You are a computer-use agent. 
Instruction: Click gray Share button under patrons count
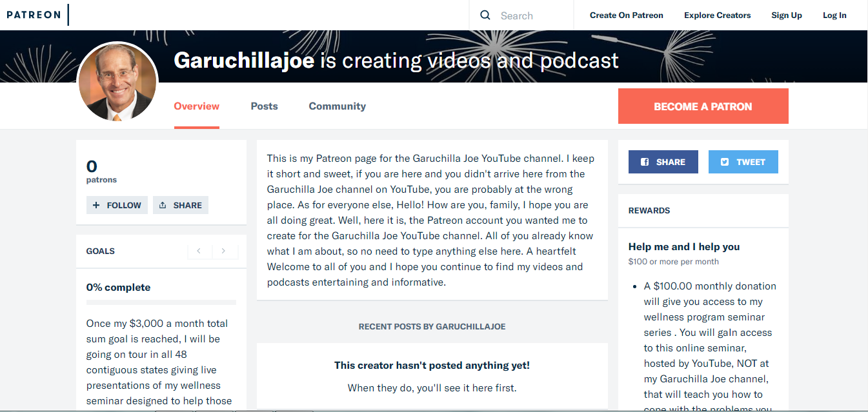[x=181, y=205]
